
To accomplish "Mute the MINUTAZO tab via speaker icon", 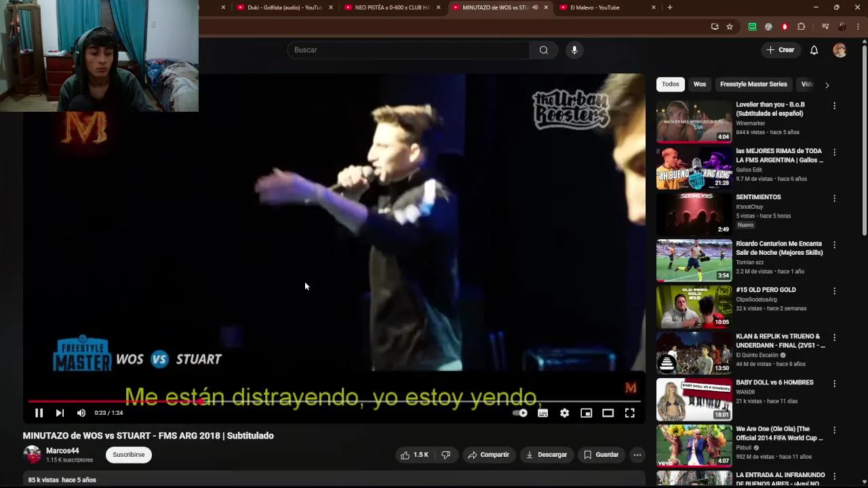I will coord(535,7).
